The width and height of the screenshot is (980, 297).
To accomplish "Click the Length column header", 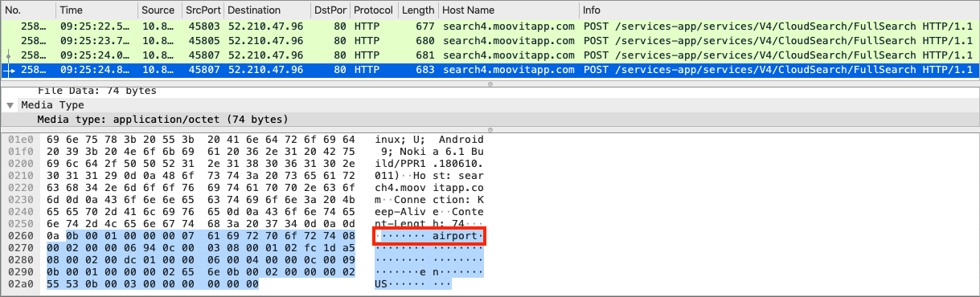I will 418,10.
